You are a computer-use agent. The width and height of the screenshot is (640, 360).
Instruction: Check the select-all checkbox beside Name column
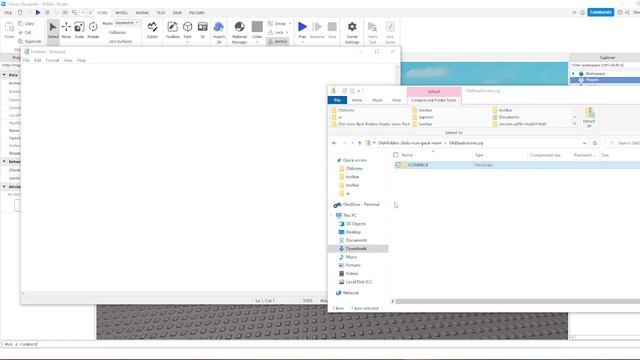[396, 155]
